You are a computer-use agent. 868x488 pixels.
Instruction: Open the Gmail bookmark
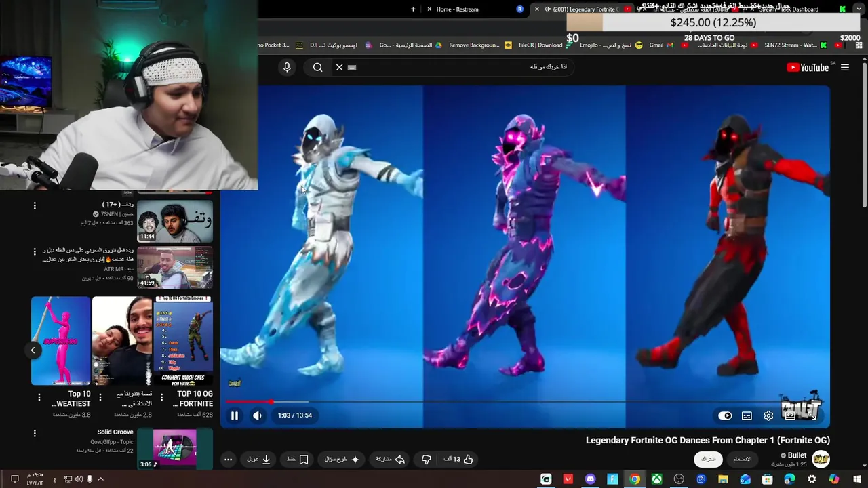(x=661, y=45)
